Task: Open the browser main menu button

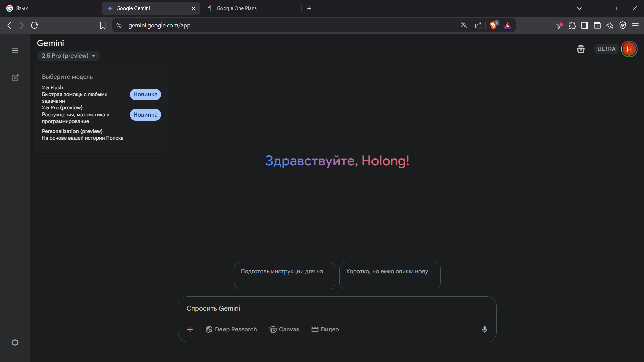Action: point(635,25)
